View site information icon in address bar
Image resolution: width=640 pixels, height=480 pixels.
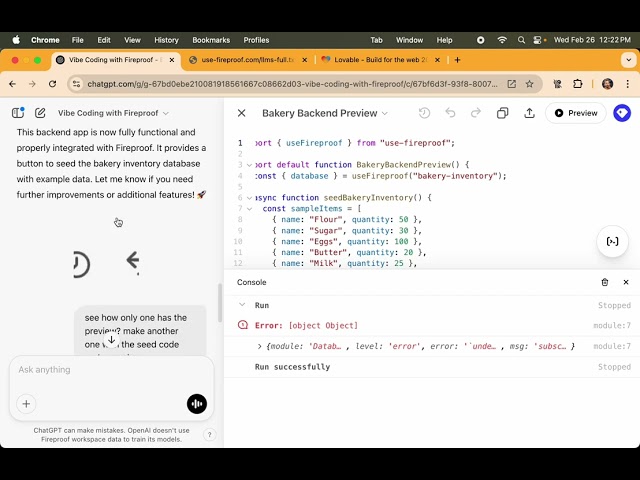76,84
